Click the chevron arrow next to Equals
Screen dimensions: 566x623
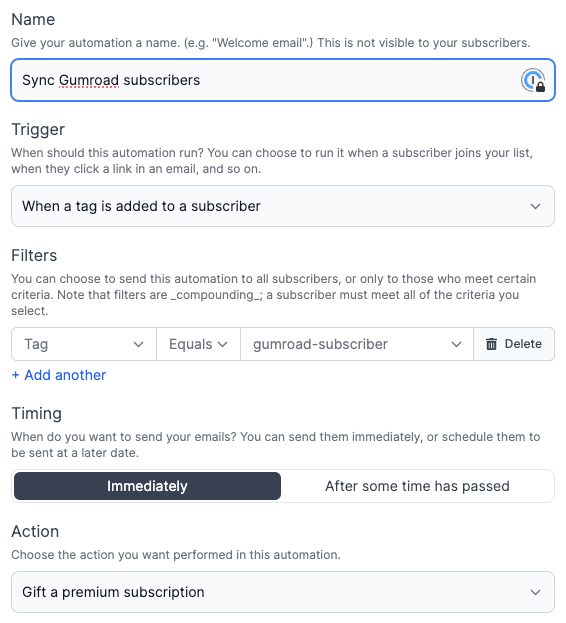223,344
